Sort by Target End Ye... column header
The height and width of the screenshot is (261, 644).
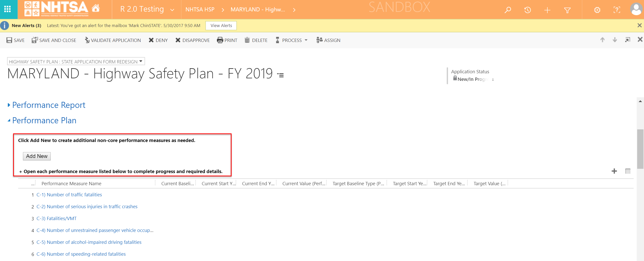tap(449, 183)
